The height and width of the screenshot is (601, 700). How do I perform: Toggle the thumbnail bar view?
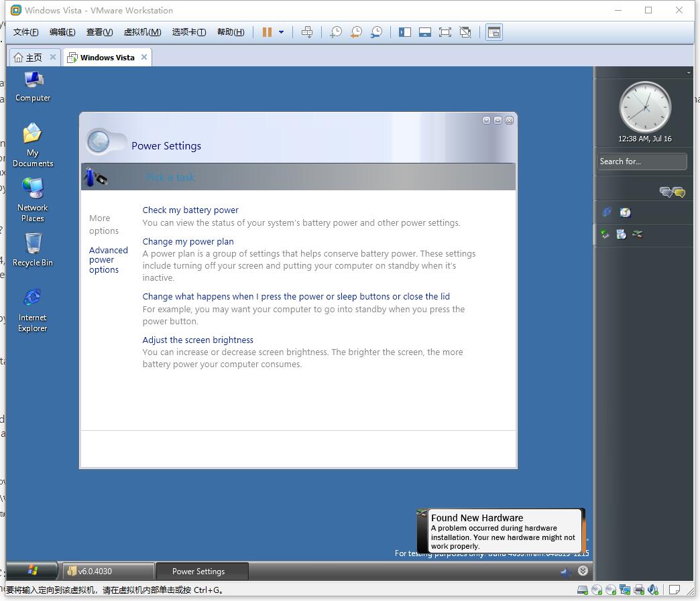pos(425,32)
